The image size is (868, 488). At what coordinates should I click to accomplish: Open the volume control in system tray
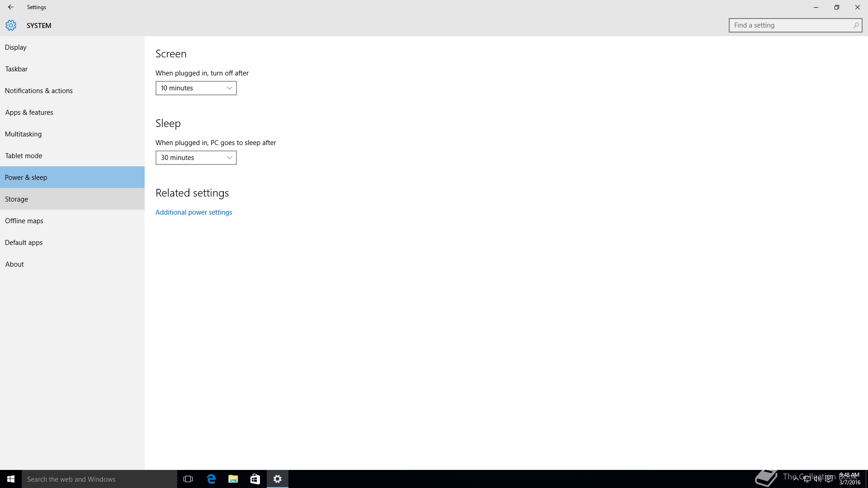pos(818,479)
